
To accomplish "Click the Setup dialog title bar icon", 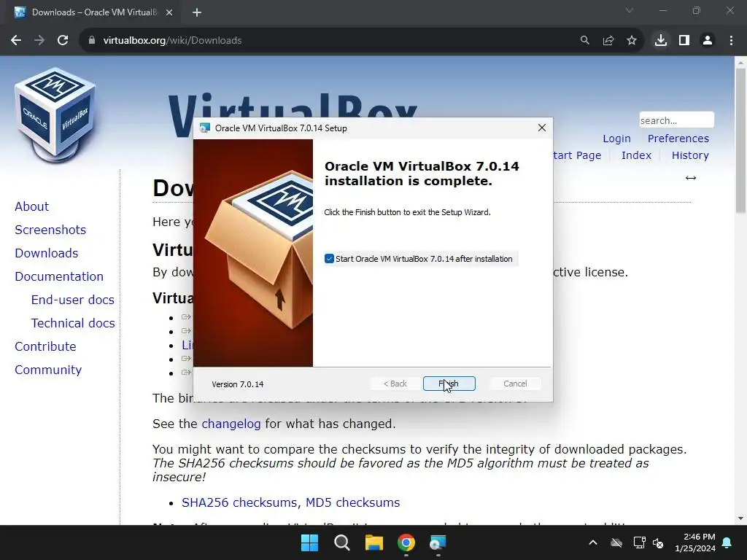I will 205,128.
